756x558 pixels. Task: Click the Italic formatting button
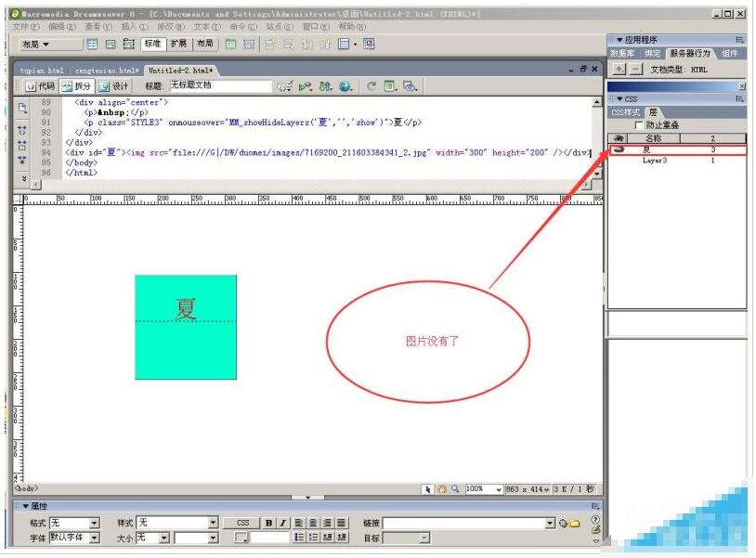point(282,524)
